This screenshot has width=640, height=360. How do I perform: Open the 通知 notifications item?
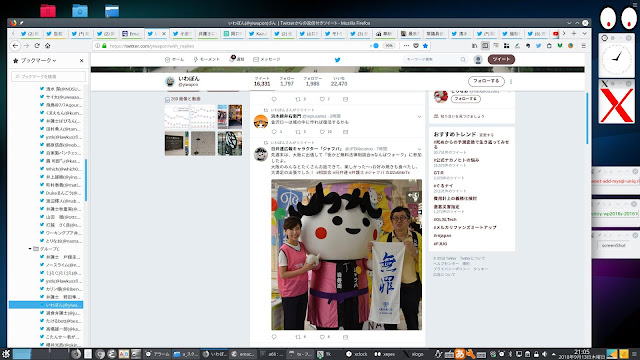click(x=237, y=59)
